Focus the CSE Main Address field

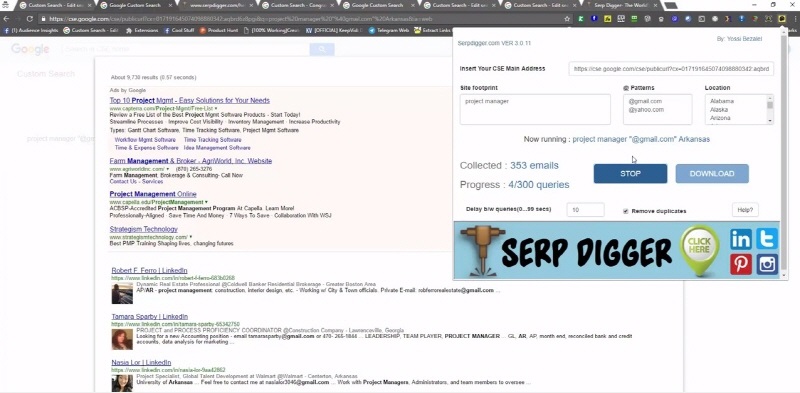(x=671, y=69)
